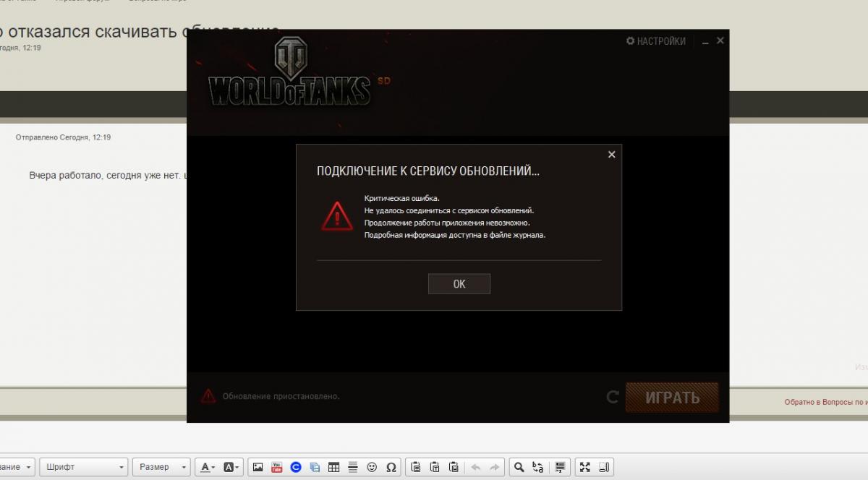The height and width of the screenshot is (480, 868).
Task: Open Find via magnifier icon
Action: coord(519,467)
